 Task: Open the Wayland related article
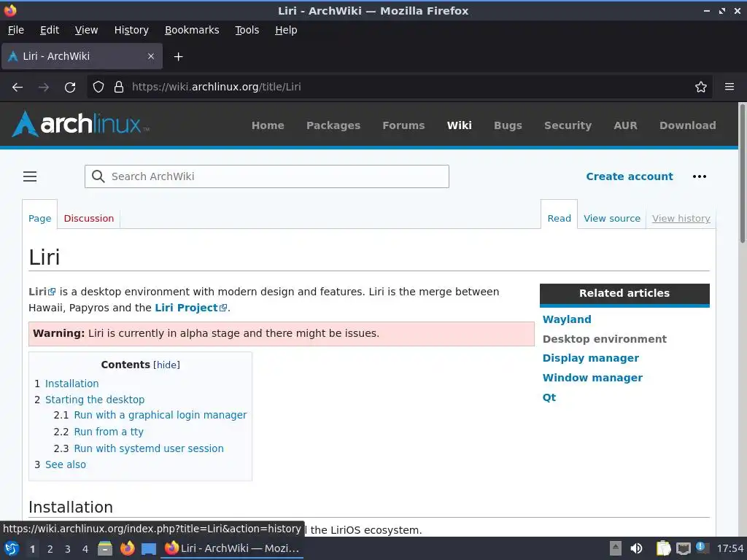567,319
